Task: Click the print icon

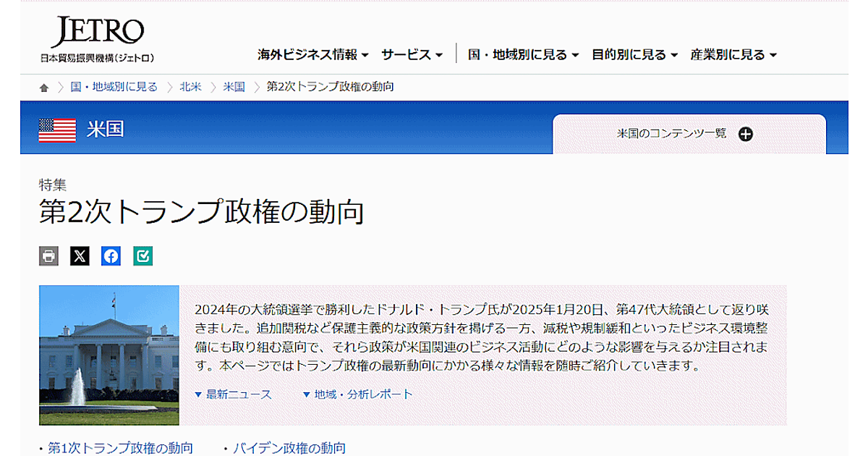Action: tap(48, 256)
